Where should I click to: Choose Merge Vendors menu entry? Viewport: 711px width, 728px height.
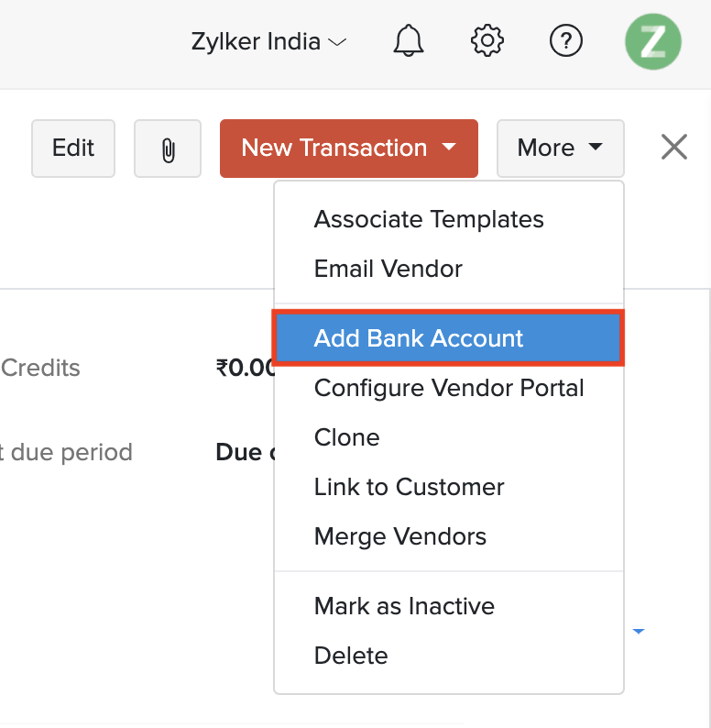[x=400, y=536]
